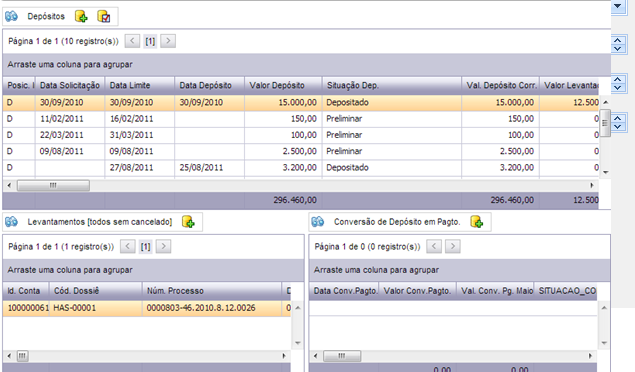Click the 25/08/2011 Data Depósito cell

[x=209, y=167]
